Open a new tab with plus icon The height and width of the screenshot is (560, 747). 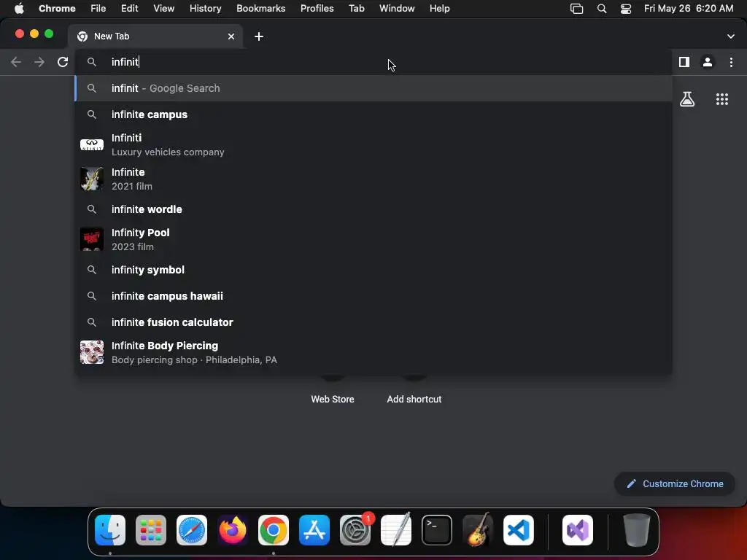pos(259,36)
